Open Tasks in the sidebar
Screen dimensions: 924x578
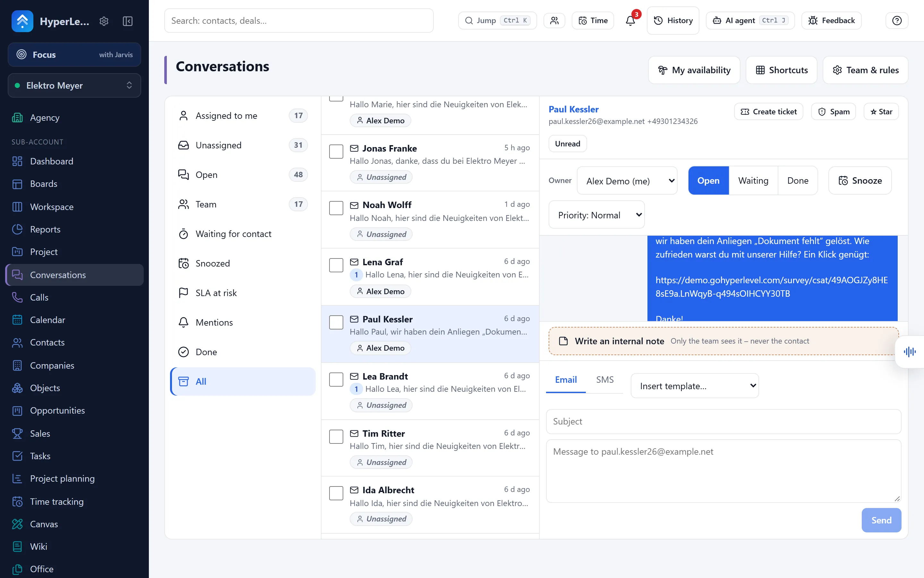[74, 456]
